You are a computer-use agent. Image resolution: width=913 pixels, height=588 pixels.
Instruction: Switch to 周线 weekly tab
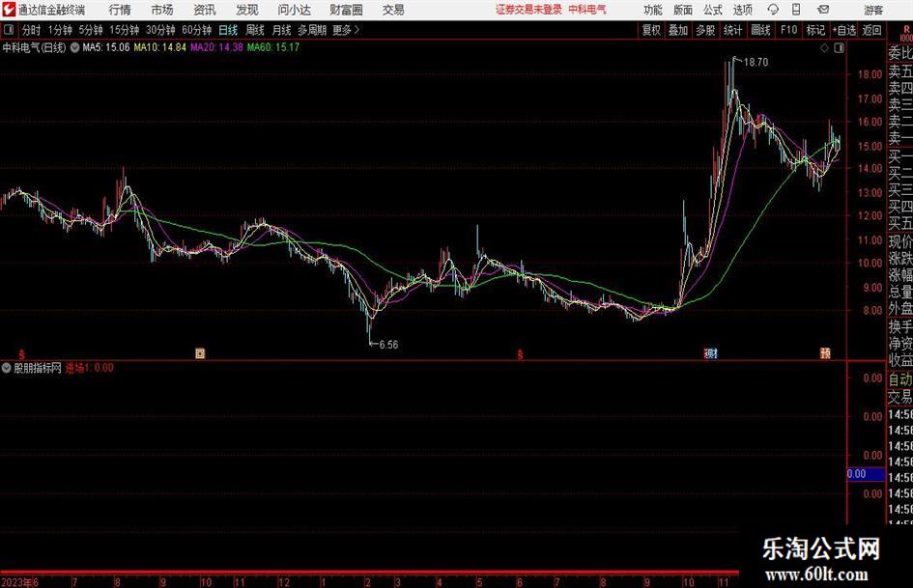click(255, 30)
